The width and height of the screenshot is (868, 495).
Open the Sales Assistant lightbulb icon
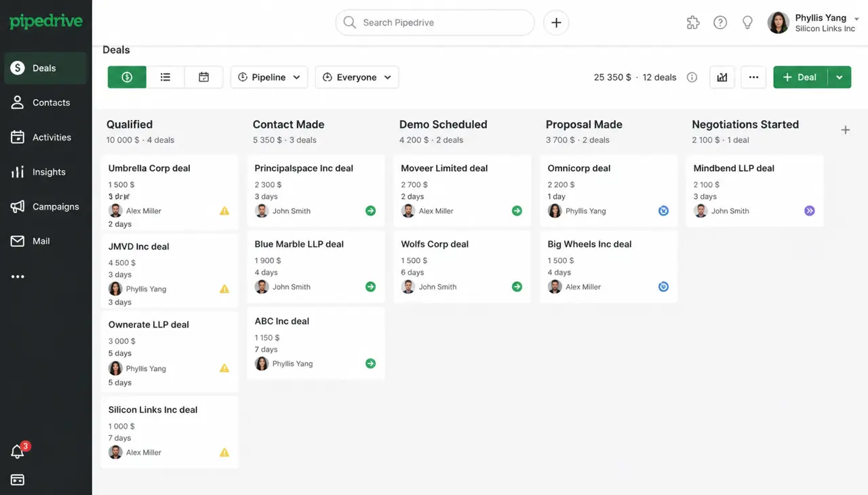(747, 22)
